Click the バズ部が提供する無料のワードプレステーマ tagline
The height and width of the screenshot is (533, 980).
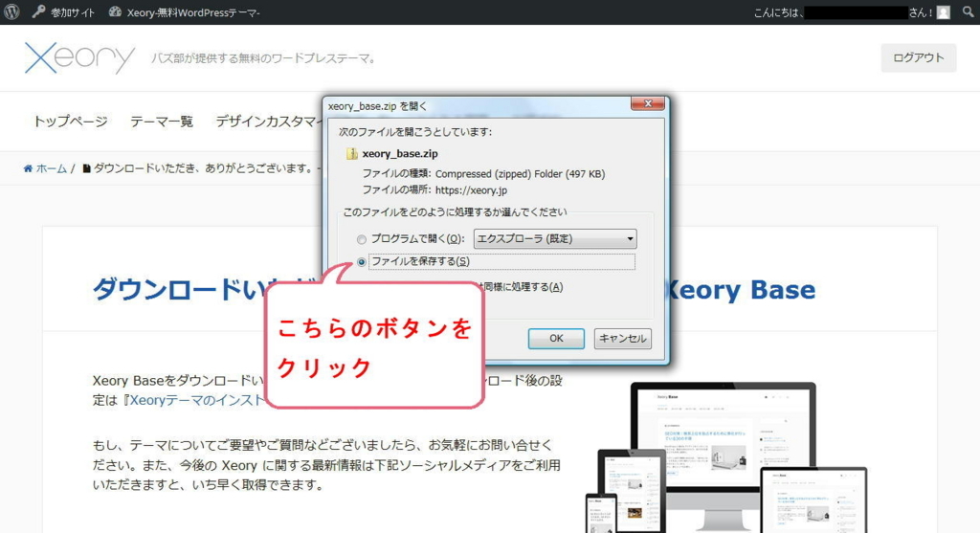(264, 58)
